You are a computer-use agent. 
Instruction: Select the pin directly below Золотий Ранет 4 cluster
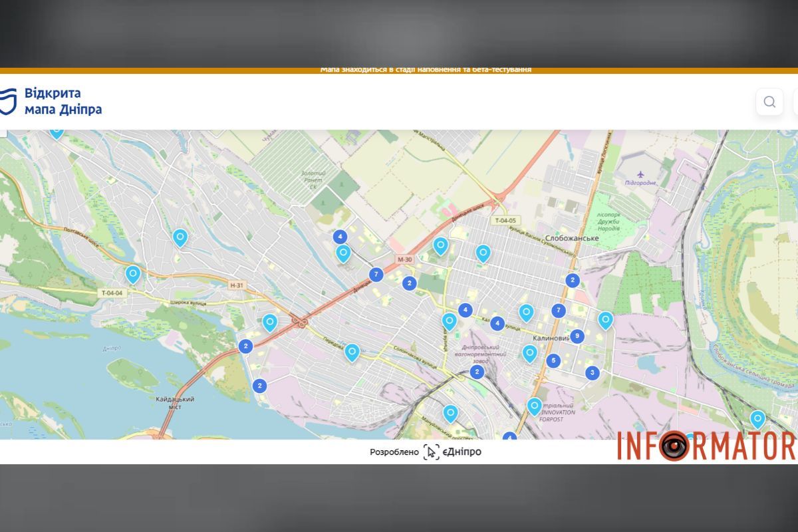click(343, 253)
